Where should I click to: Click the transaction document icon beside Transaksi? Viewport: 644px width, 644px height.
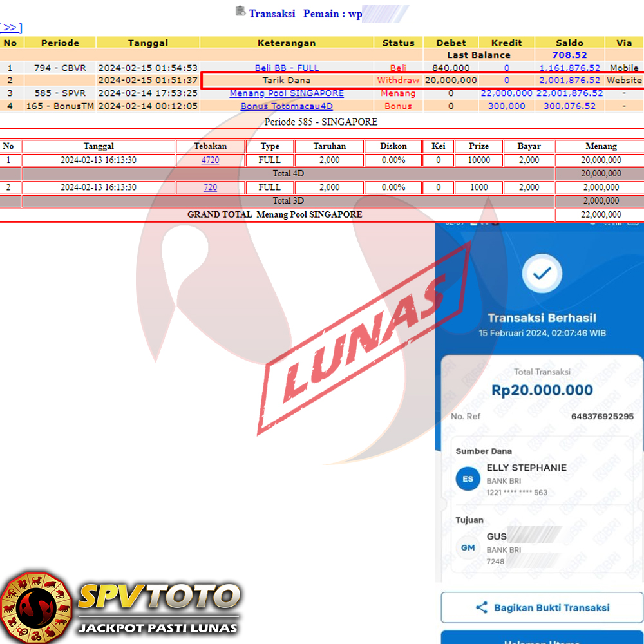click(240, 11)
